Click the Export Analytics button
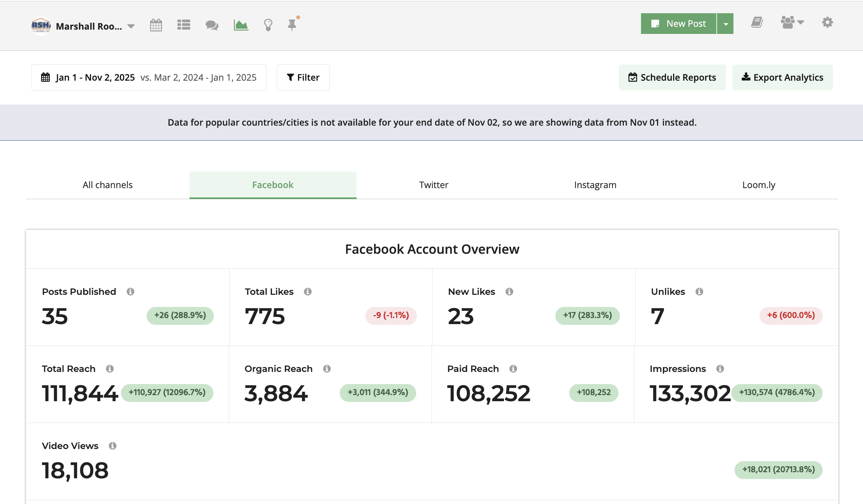 [x=782, y=77]
